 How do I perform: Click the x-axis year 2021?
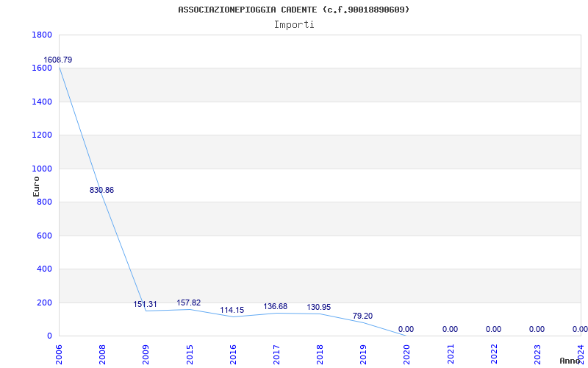pyautogui.click(x=451, y=355)
